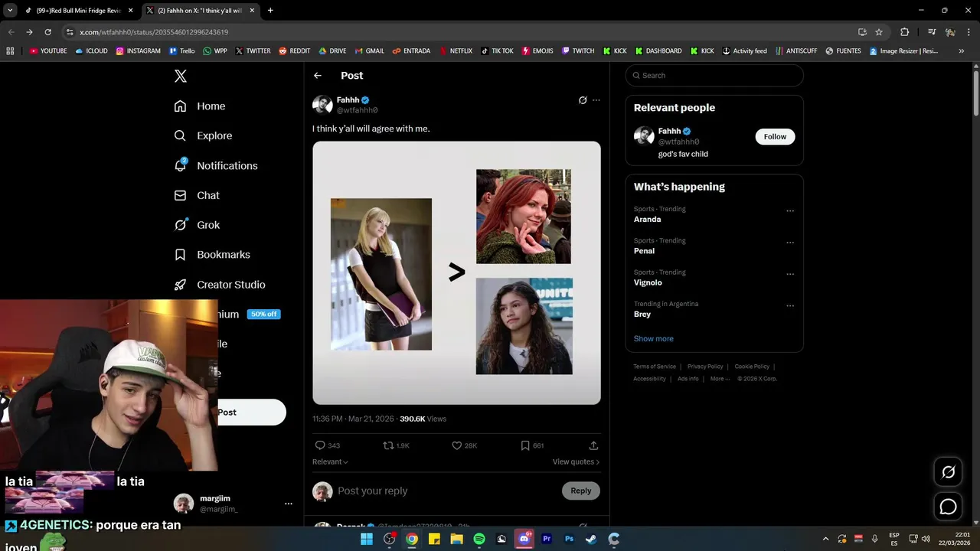
Task: Open Discord from the taskbar
Action: coord(524,539)
